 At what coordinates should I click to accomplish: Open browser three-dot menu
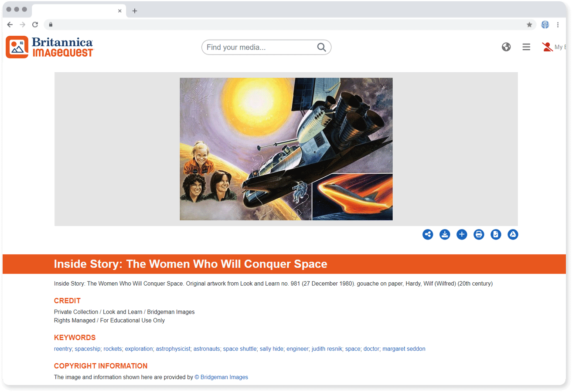point(558,25)
